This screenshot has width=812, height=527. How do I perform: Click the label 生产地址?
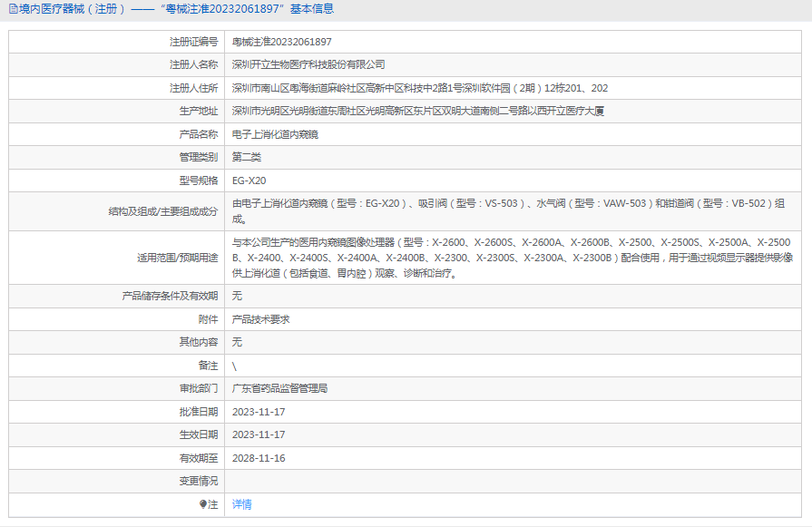pos(199,111)
